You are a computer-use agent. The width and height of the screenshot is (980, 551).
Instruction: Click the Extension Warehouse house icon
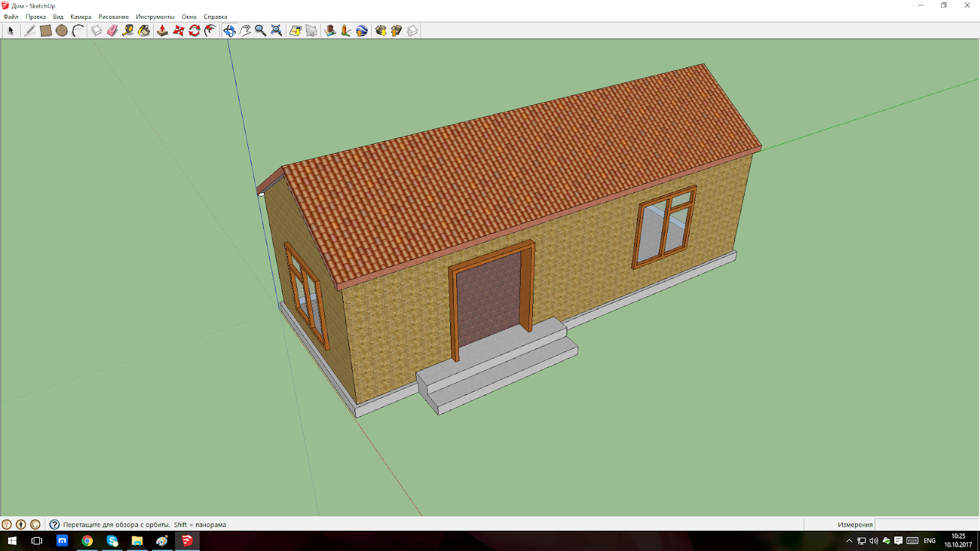pyautogui.click(x=412, y=31)
